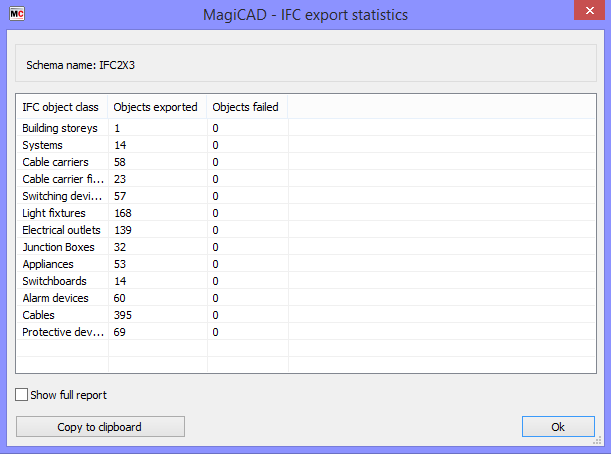Select the Cables row
Image resolution: width=611 pixels, height=454 pixels.
(306, 315)
